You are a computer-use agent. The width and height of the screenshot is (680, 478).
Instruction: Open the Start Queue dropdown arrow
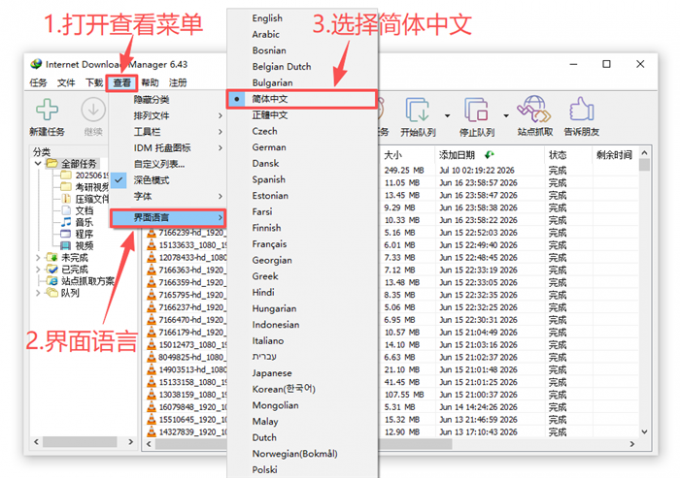[447, 115]
